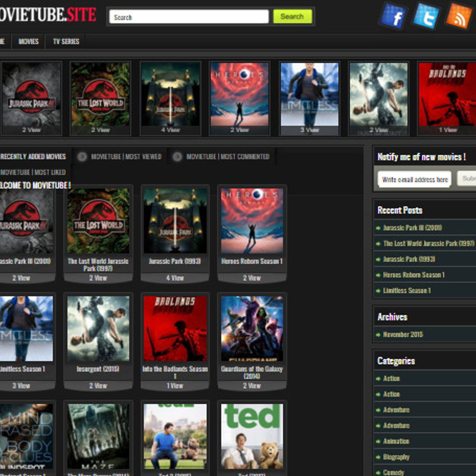Open the November 2015 archive link
The width and height of the screenshot is (476, 476).
click(403, 334)
